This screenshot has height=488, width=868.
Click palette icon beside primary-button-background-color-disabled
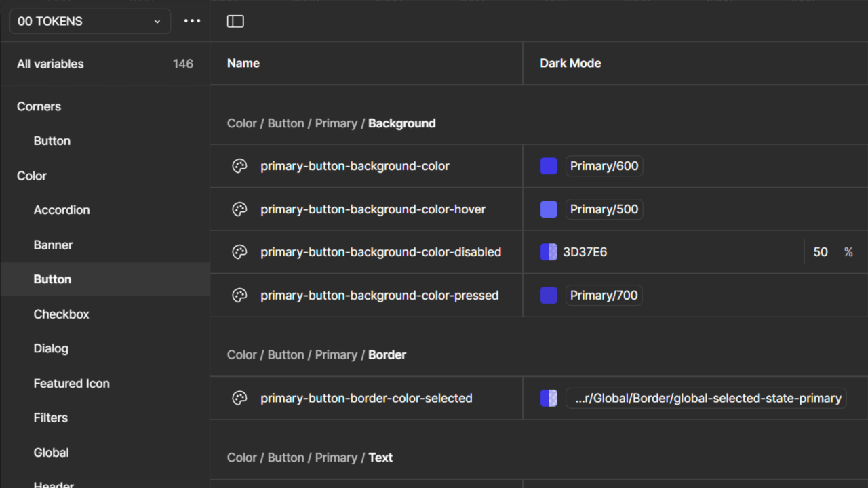click(x=239, y=252)
